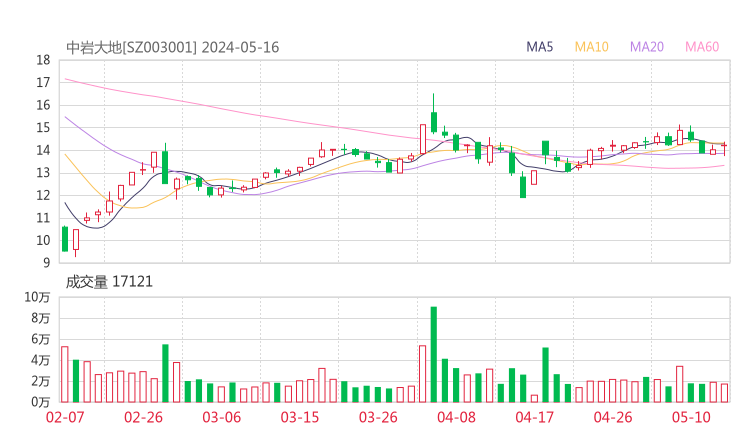740x440 pixels.
Task: Click the price axis value 12
Action: click(x=43, y=195)
